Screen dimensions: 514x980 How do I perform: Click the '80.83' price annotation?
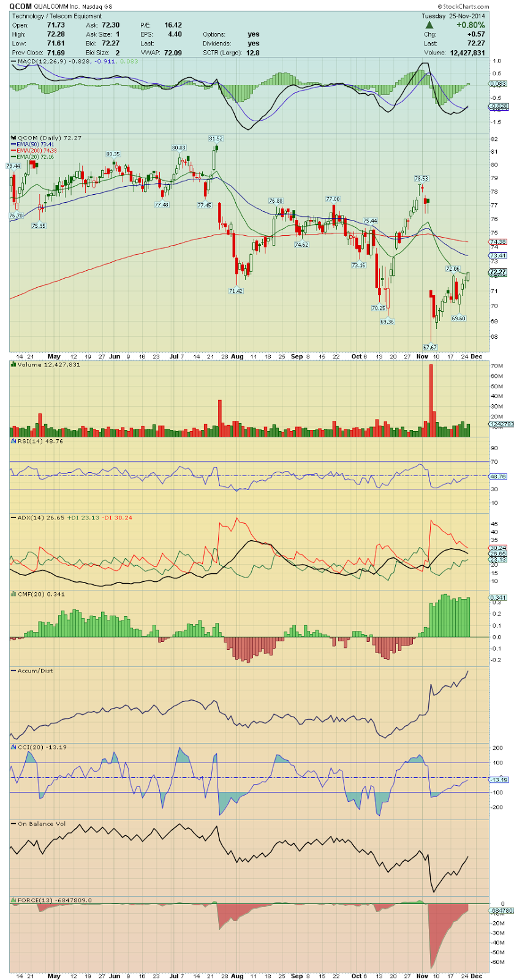click(x=178, y=148)
